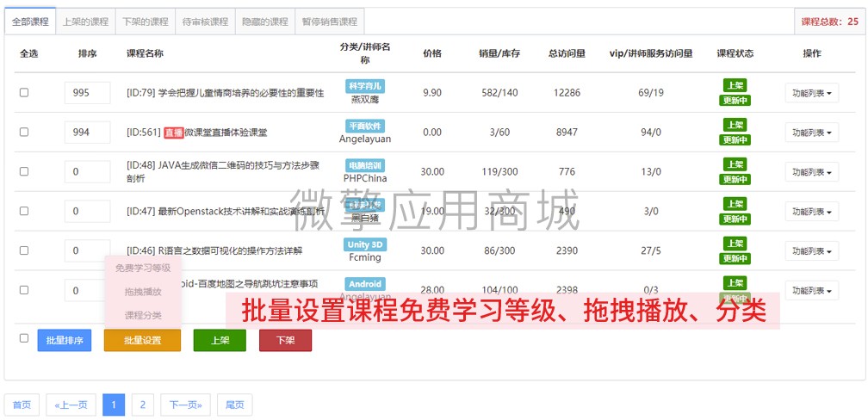This screenshot has height=420, width=868.
Task: Switch to 待审核课程 tab
Action: [x=205, y=22]
